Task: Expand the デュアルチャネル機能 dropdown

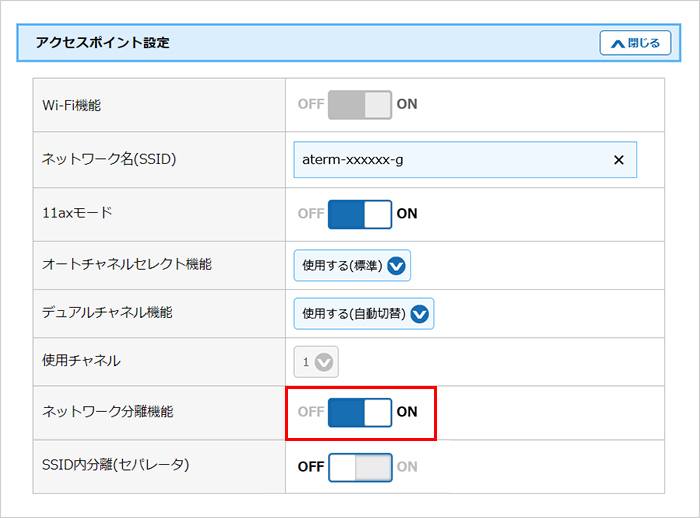Action: [364, 314]
